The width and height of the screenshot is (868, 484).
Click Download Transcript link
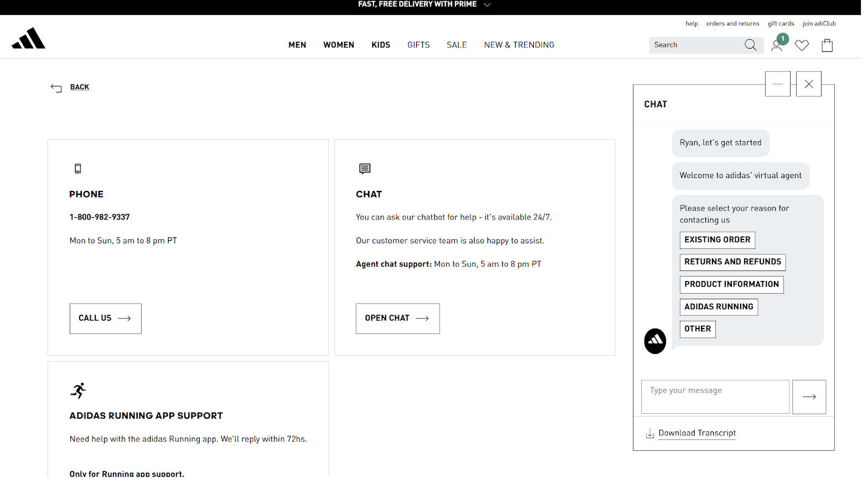[697, 433]
